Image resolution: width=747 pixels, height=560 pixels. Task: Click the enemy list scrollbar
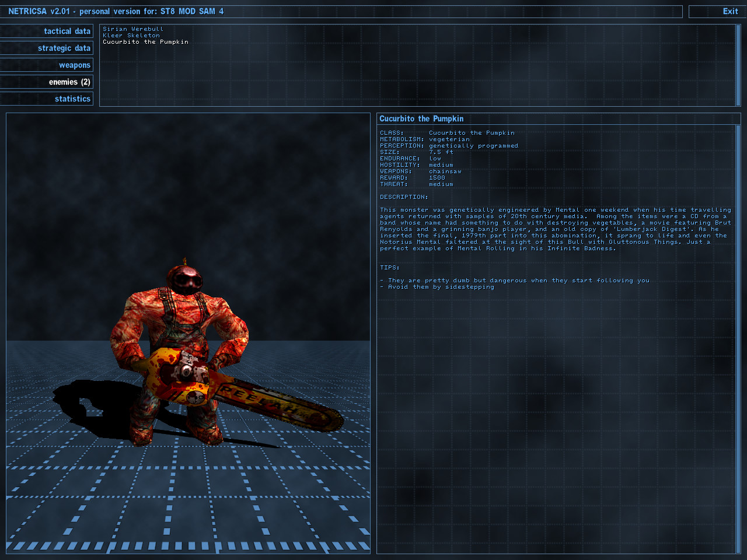pyautogui.click(x=738, y=65)
